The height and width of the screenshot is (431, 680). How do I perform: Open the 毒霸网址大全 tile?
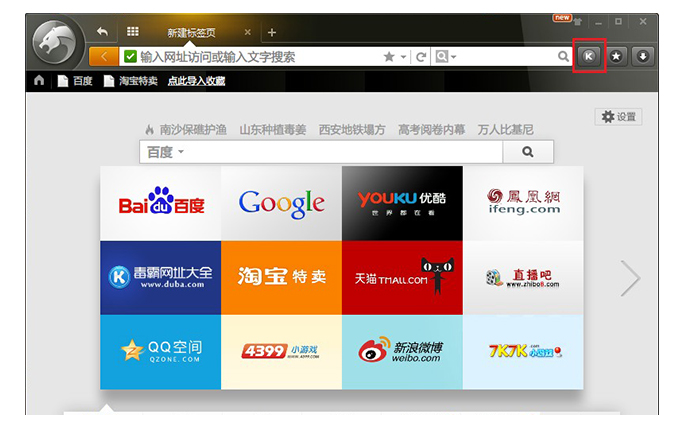point(160,278)
